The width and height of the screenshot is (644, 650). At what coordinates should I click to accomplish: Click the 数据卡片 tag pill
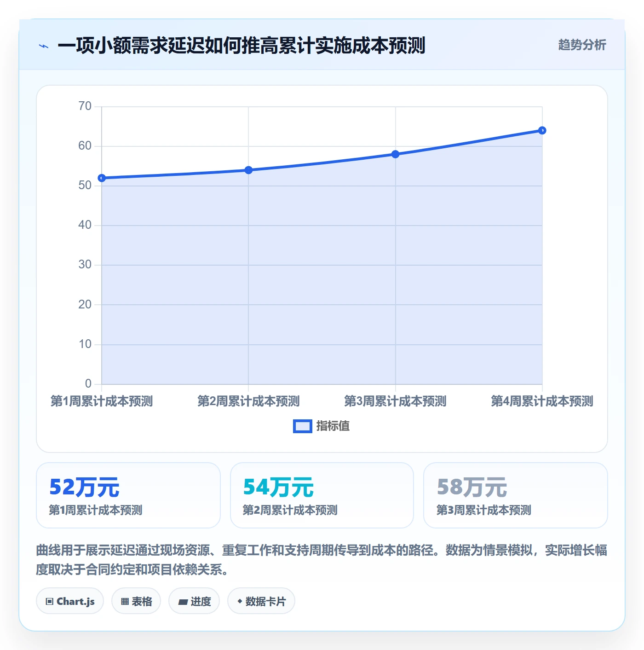tap(261, 601)
